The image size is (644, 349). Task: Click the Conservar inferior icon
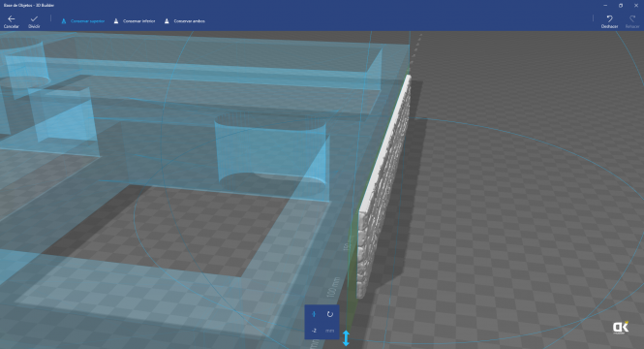[116, 21]
